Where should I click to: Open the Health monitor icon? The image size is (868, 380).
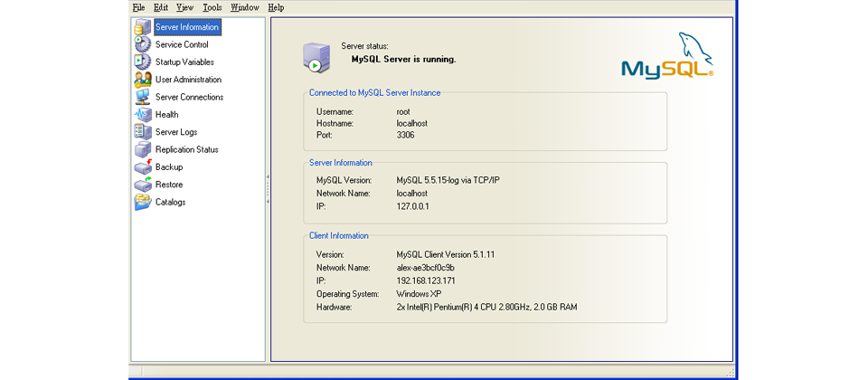[143, 115]
